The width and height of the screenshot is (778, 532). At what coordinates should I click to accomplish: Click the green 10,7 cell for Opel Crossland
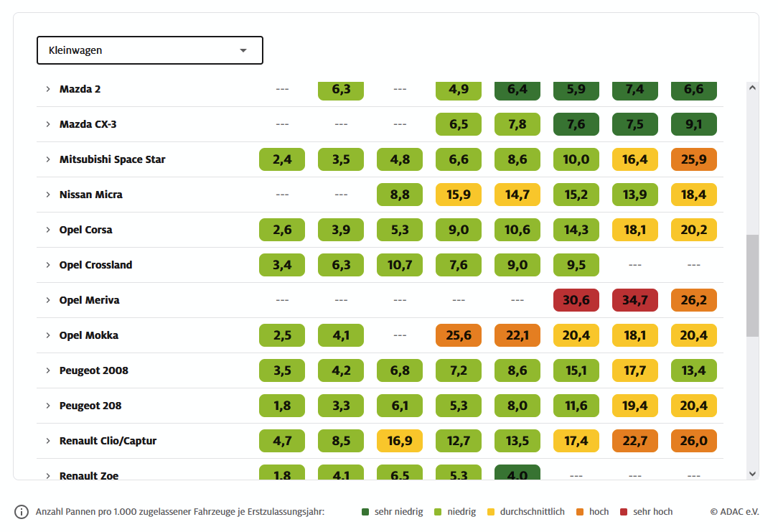[400, 265]
